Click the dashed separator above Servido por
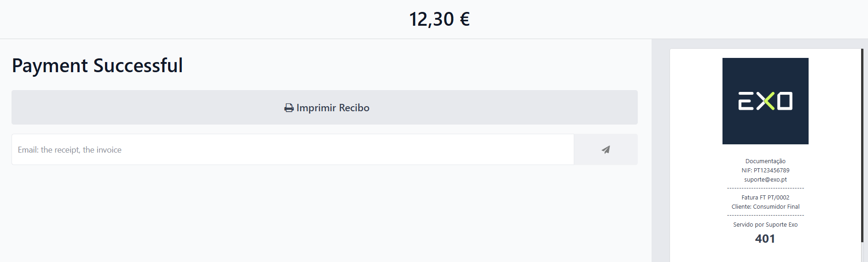 (x=765, y=216)
